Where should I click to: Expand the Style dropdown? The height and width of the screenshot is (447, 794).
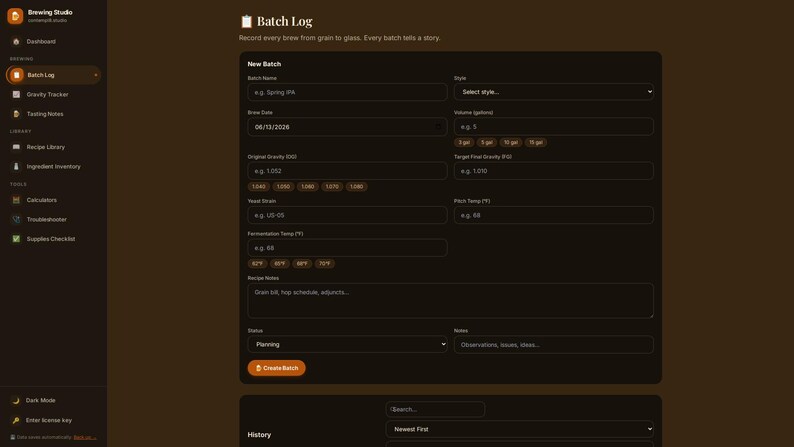tap(553, 92)
